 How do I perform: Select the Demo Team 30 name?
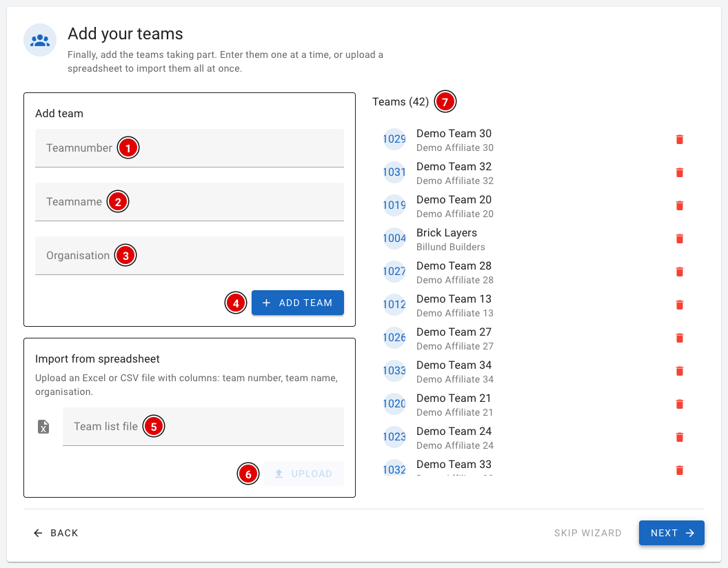click(x=454, y=134)
